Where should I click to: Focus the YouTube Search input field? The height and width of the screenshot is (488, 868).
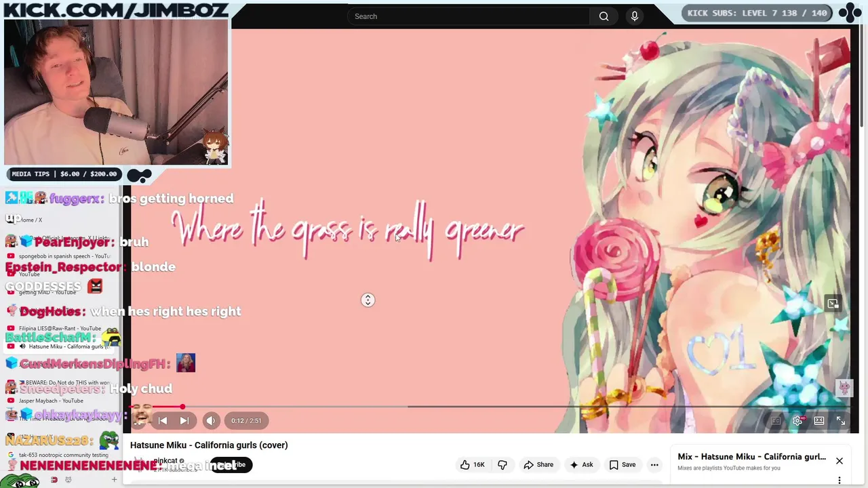(x=469, y=16)
